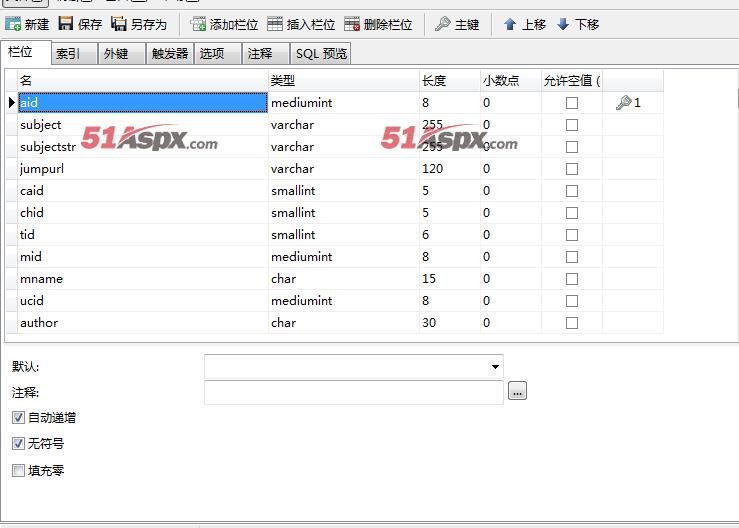The image size is (739, 528).
Task: Click the length 6 cell of tid
Action: point(450,235)
